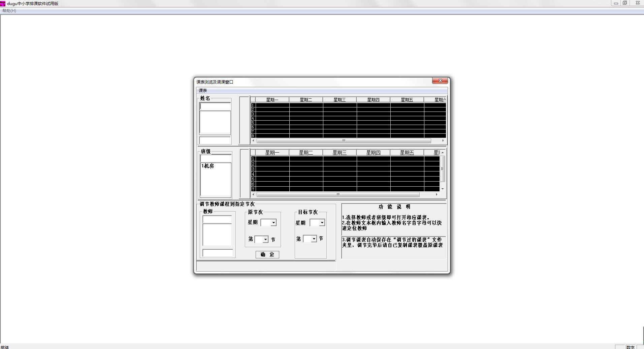Open the 课表 menu in the dialog
The height and width of the screenshot is (349, 644).
coord(203,91)
